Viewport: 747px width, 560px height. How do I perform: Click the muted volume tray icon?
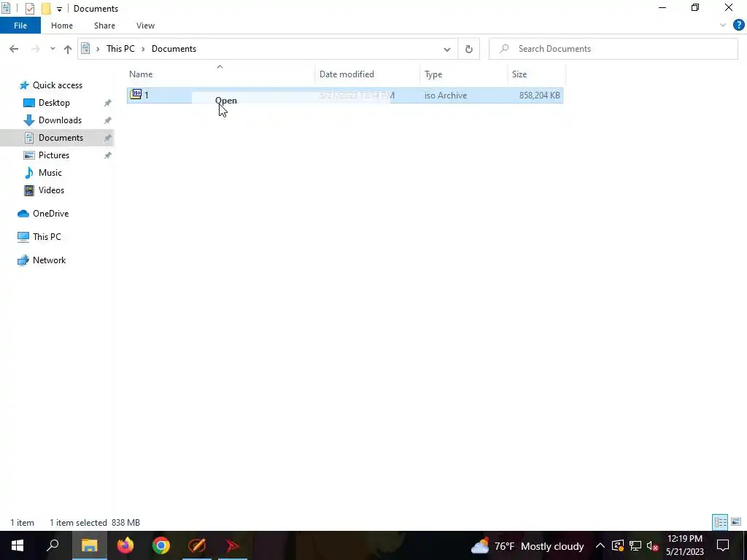tap(653, 545)
